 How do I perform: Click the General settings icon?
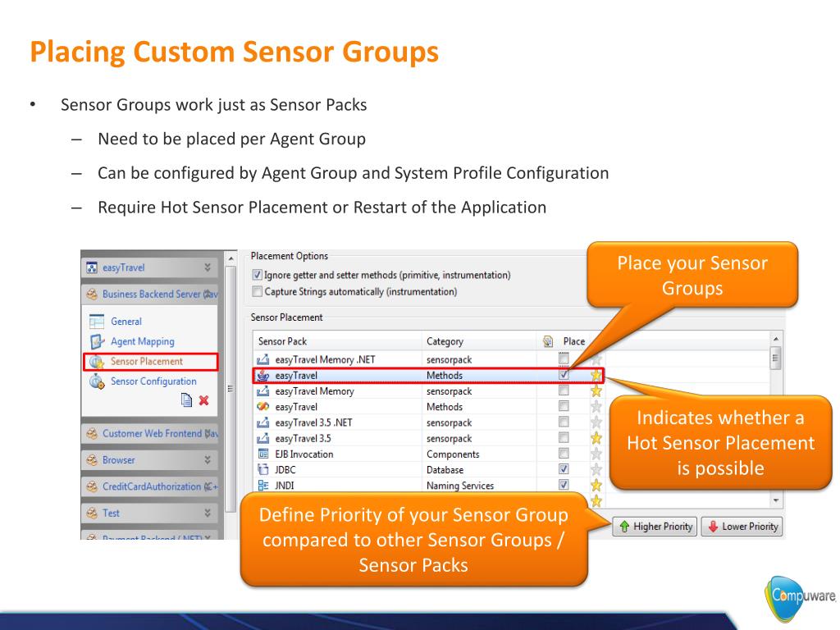coord(97,322)
